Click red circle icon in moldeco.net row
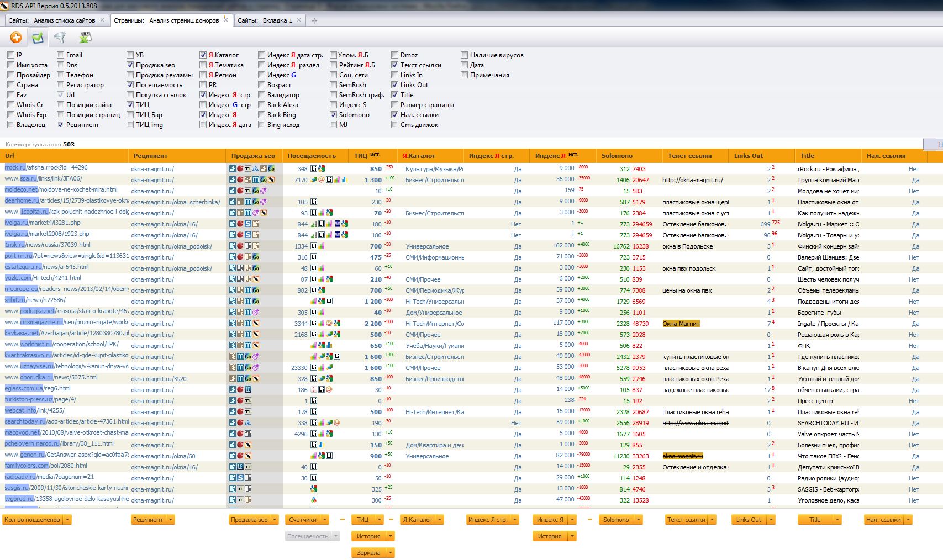This screenshot has width=943, height=560. (x=240, y=191)
